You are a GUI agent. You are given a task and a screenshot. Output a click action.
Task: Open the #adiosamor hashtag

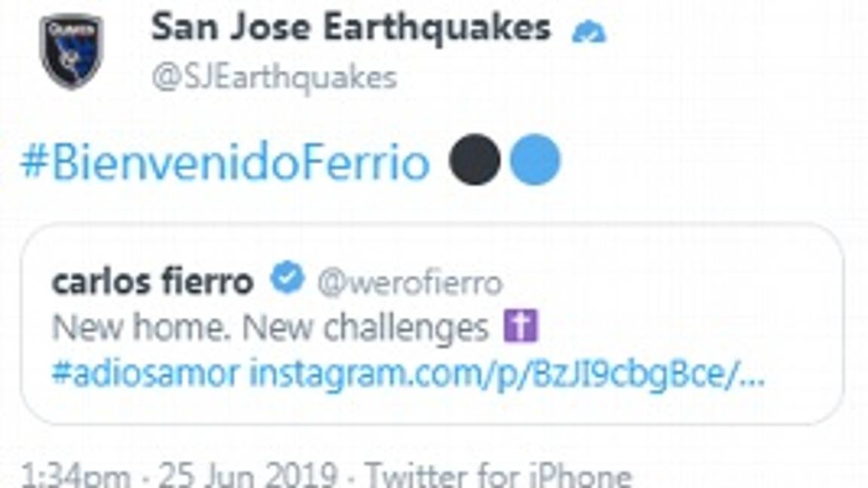pos(143,371)
